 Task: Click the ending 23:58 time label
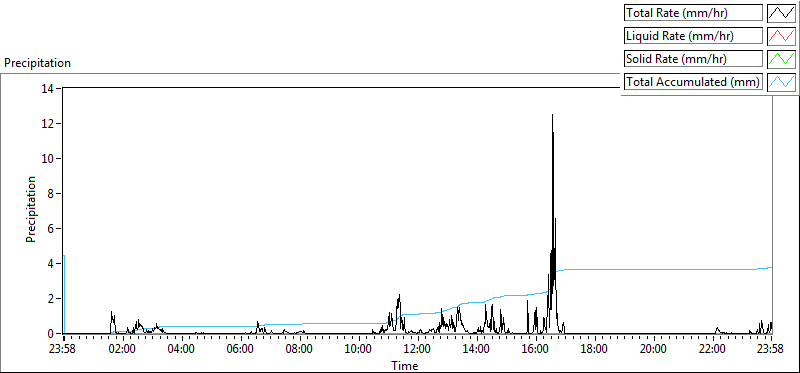click(x=770, y=350)
